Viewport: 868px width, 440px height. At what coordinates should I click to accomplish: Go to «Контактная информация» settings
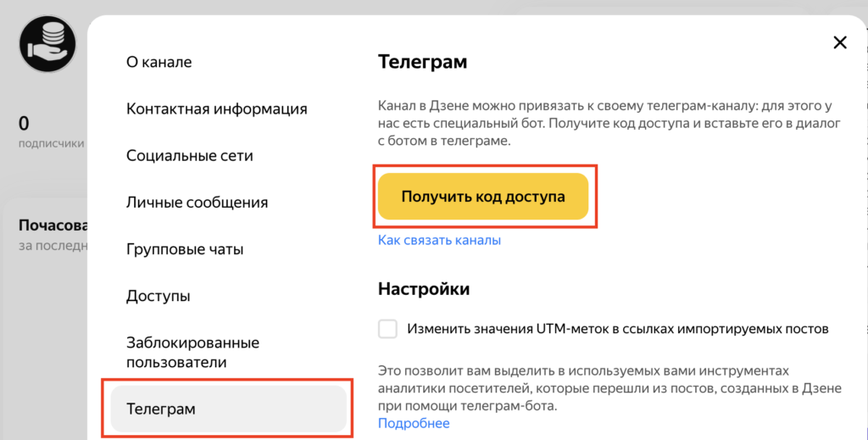coord(216,109)
